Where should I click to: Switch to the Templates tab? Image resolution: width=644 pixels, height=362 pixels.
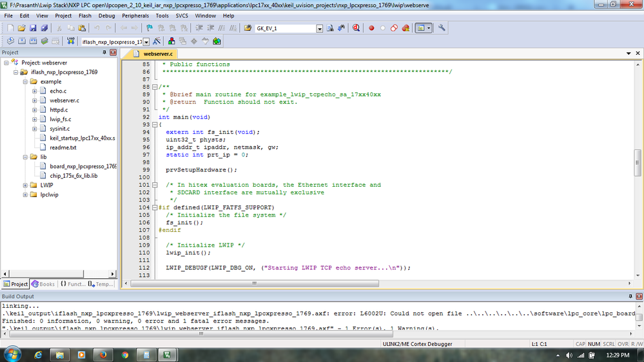[101, 284]
